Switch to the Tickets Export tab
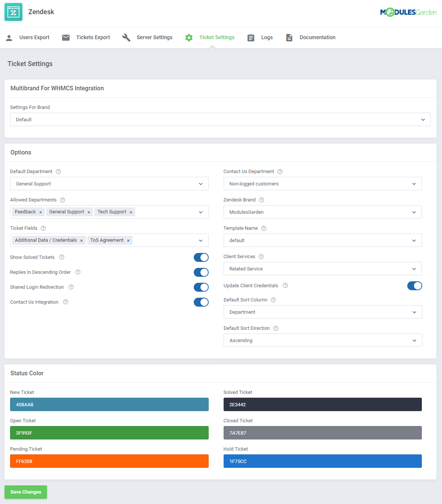 (x=93, y=37)
